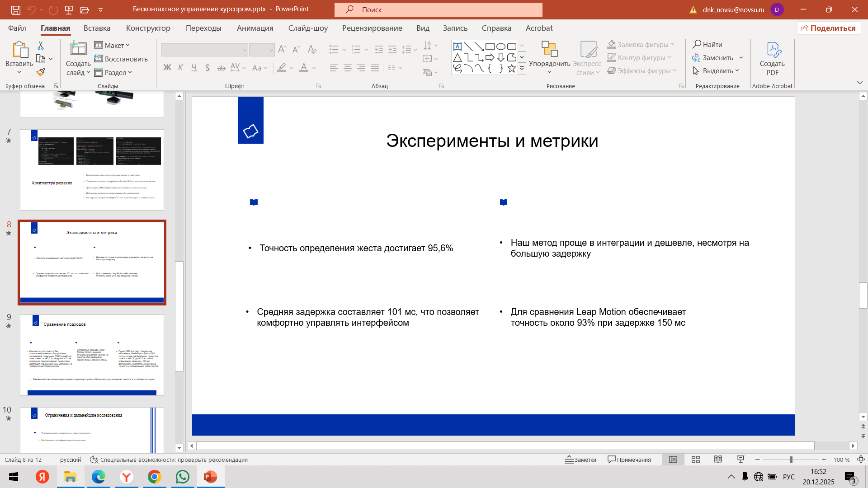Start slideshow from status bar icon
The width and height of the screenshot is (868, 488).
(x=741, y=460)
